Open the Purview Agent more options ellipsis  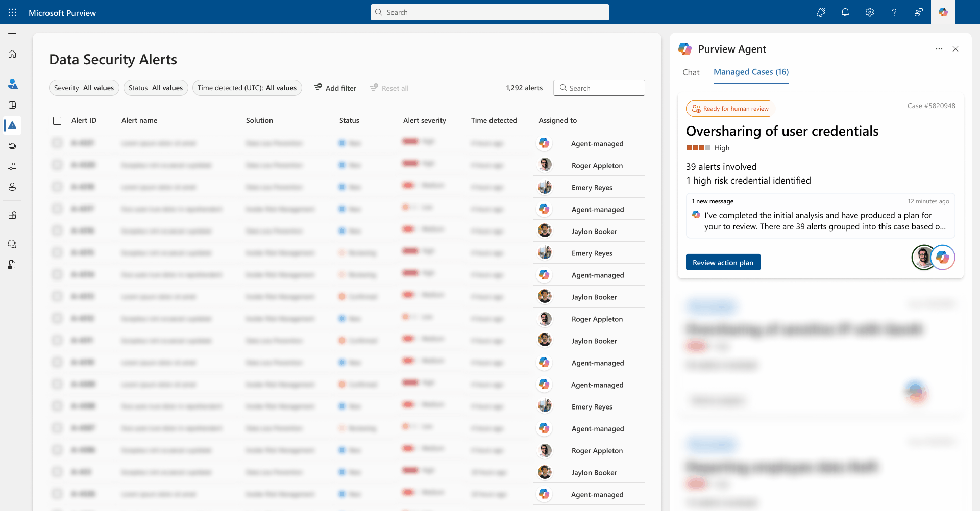tap(939, 49)
